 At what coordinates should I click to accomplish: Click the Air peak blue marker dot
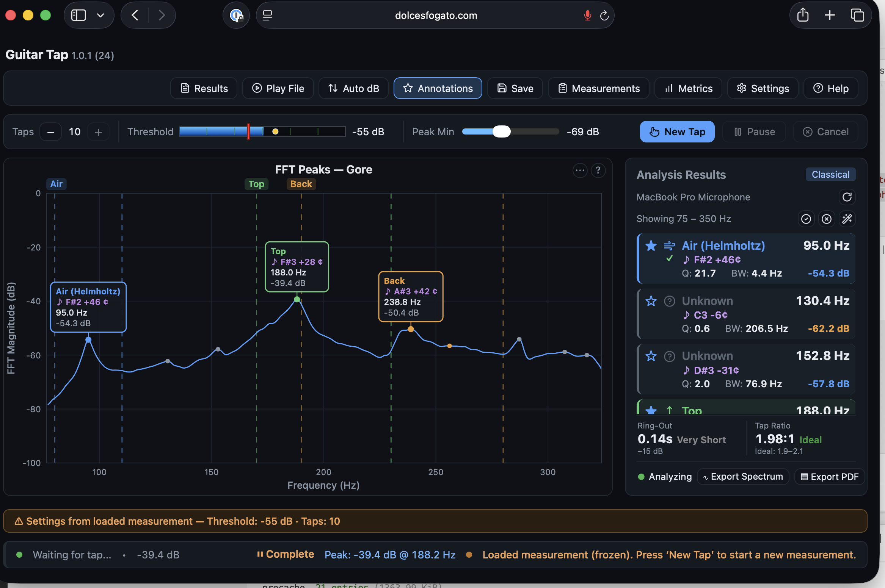pyautogui.click(x=88, y=340)
